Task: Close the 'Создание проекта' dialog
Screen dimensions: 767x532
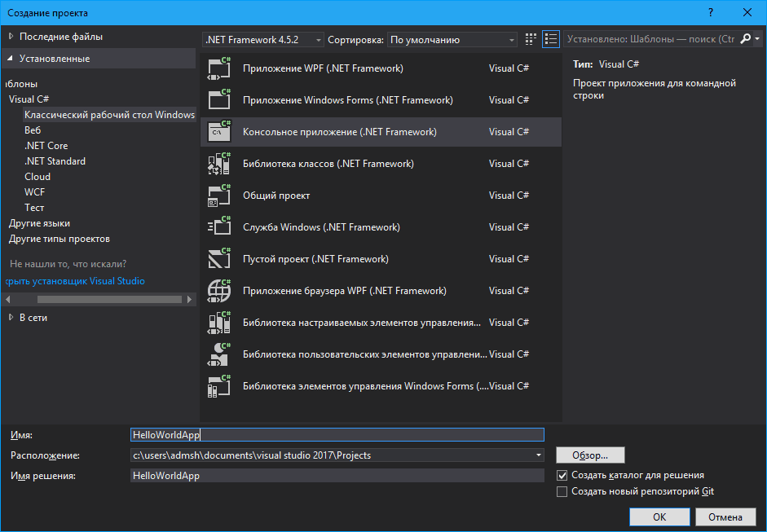Action: tap(747, 13)
